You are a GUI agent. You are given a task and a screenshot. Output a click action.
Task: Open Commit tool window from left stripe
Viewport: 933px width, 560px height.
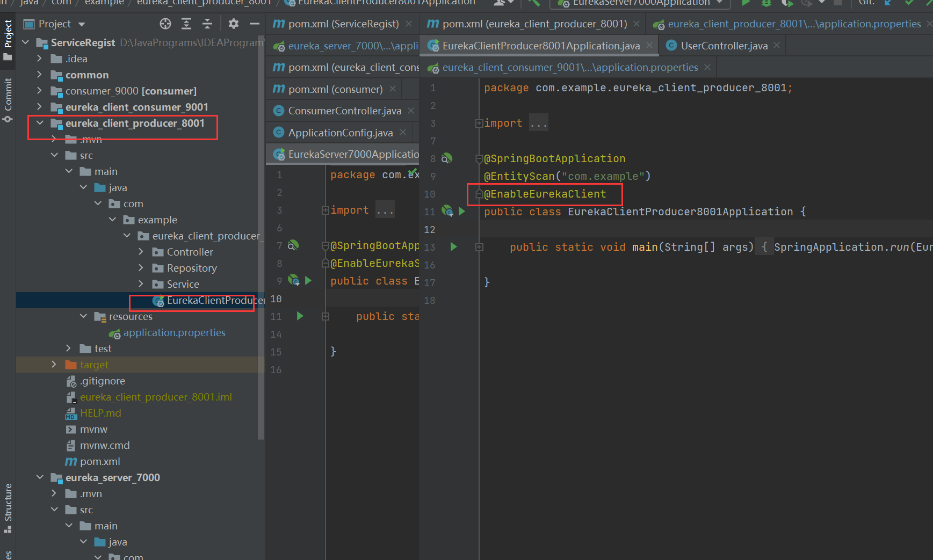tap(8, 100)
